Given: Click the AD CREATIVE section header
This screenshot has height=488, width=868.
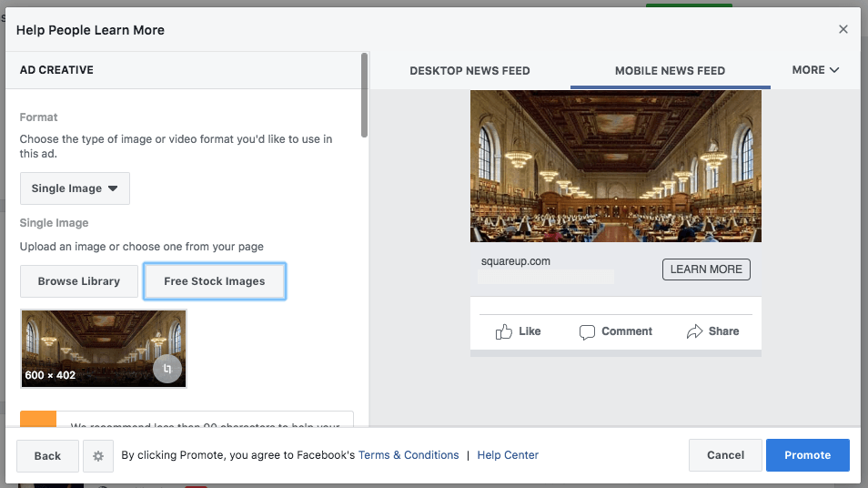Looking at the screenshot, I should pyautogui.click(x=56, y=70).
